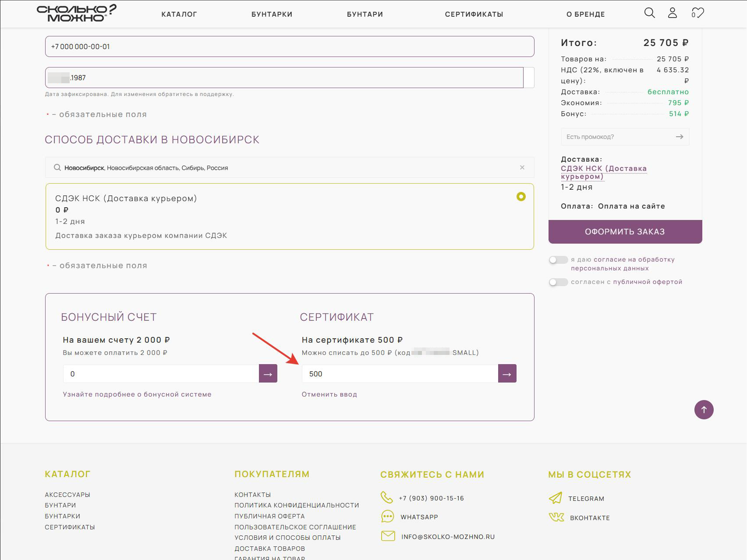Image resolution: width=747 pixels, height=560 pixels.
Task: Open the user account icon
Action: (x=673, y=13)
